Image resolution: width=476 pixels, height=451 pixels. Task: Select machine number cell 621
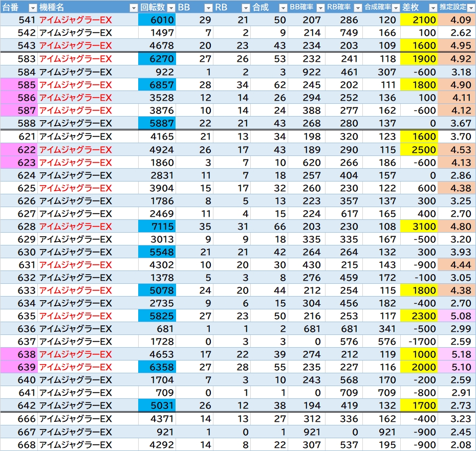pyautogui.click(x=19, y=137)
